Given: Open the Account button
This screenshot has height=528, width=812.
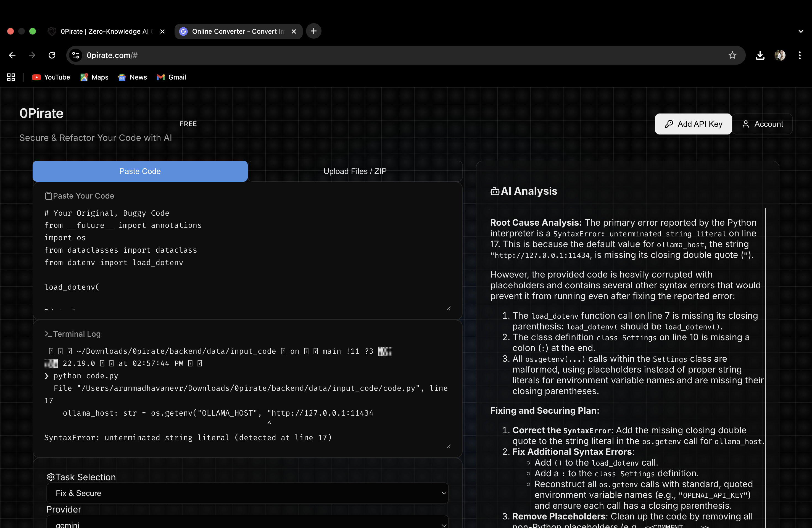Looking at the screenshot, I should click(763, 124).
